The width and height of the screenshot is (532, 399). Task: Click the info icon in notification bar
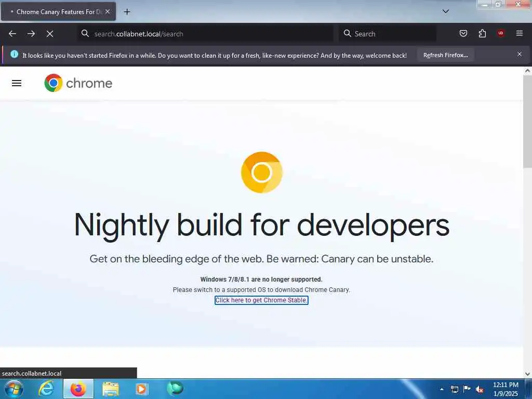pos(14,54)
